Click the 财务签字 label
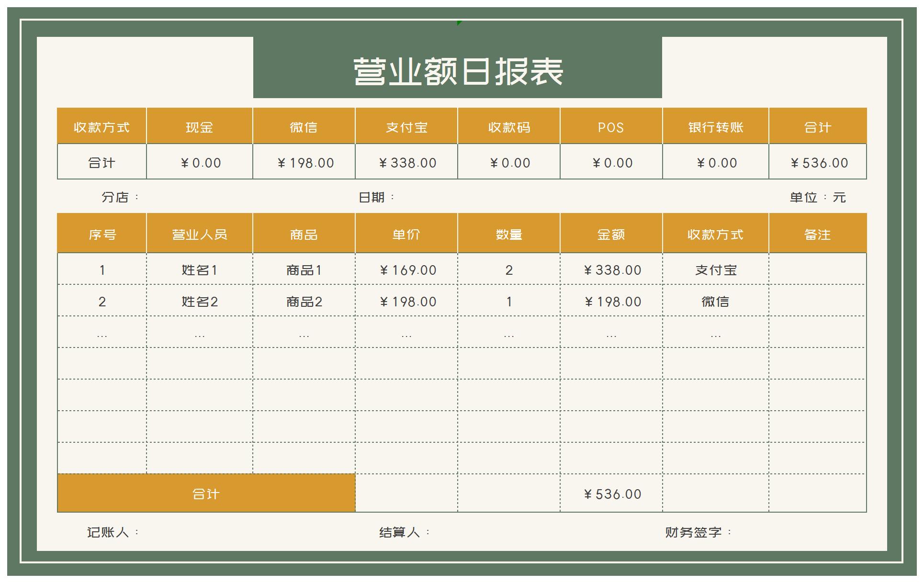This screenshot has height=583, width=924. point(699,532)
